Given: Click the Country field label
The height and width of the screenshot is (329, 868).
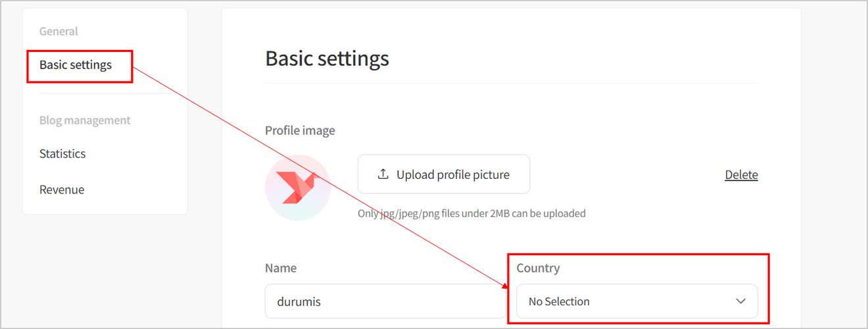Looking at the screenshot, I should point(538,268).
